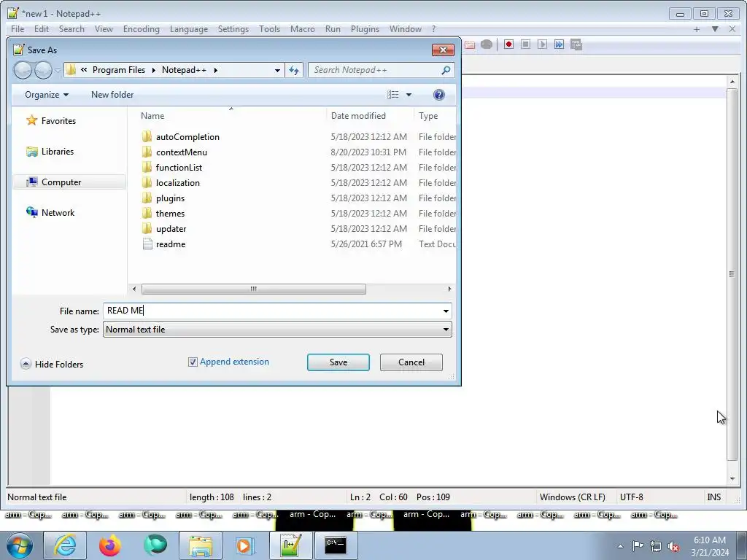Image resolution: width=747 pixels, height=560 pixels.
Task: Open the command prompt taskbar icon
Action: [x=336, y=545]
